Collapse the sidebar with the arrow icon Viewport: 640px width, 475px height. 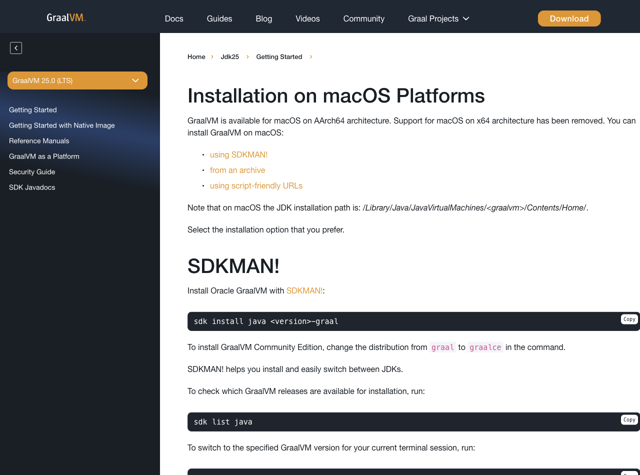click(16, 48)
